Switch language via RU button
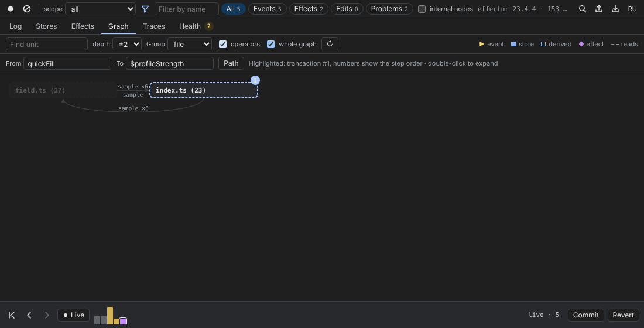The image size is (644, 328). 632,9
